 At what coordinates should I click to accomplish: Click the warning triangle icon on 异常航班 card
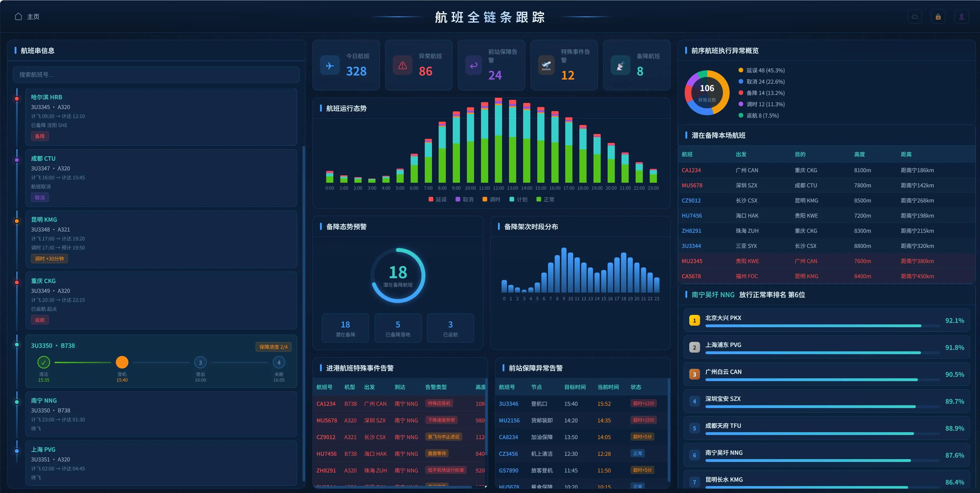click(x=402, y=65)
